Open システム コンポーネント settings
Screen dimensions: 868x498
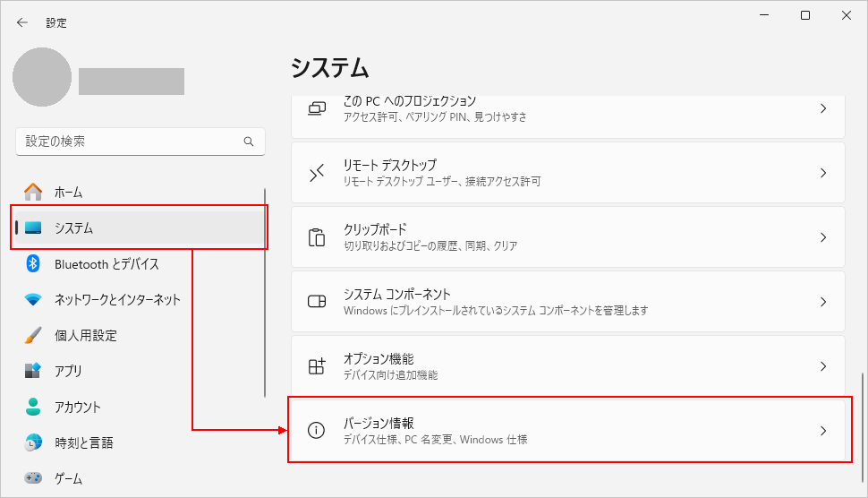[568, 301]
